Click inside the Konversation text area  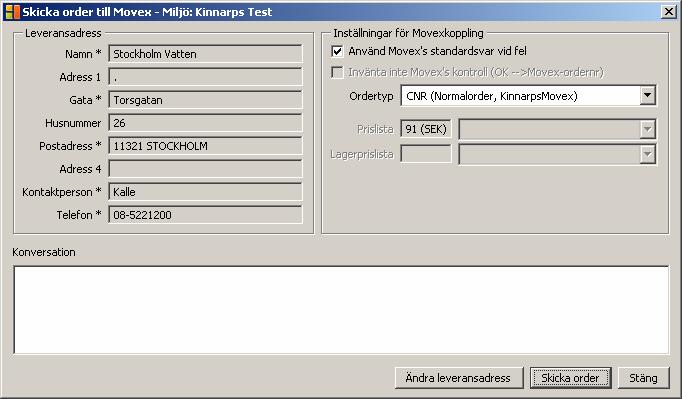(341, 310)
